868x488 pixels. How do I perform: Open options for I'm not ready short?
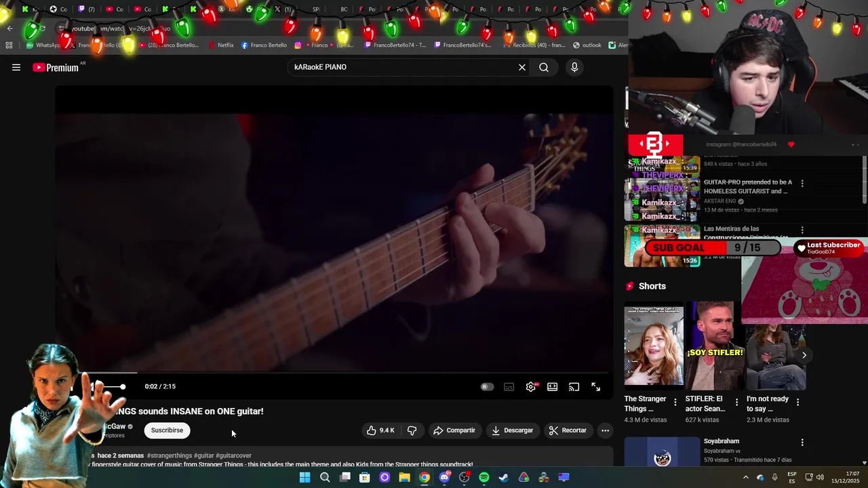[x=797, y=403]
